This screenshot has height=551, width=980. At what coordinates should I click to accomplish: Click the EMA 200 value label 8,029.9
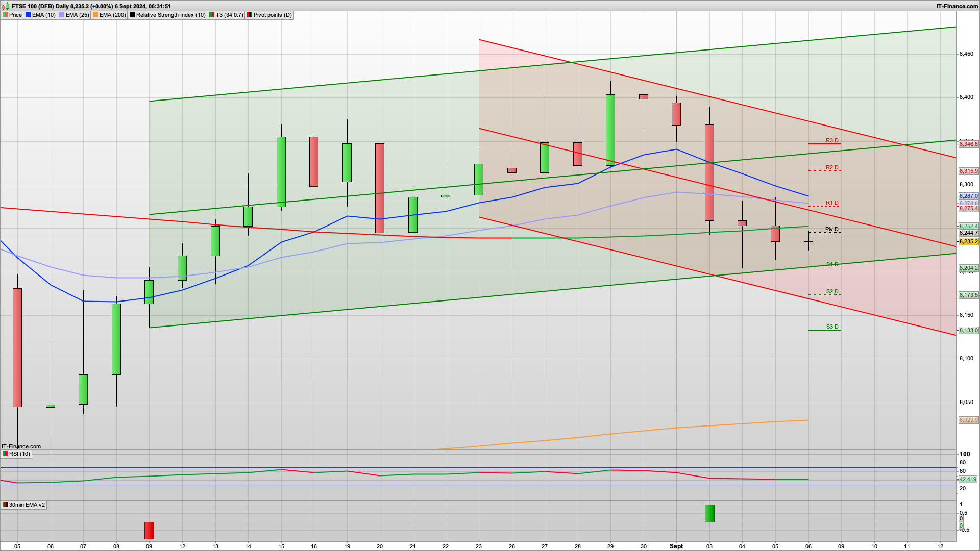tap(968, 420)
